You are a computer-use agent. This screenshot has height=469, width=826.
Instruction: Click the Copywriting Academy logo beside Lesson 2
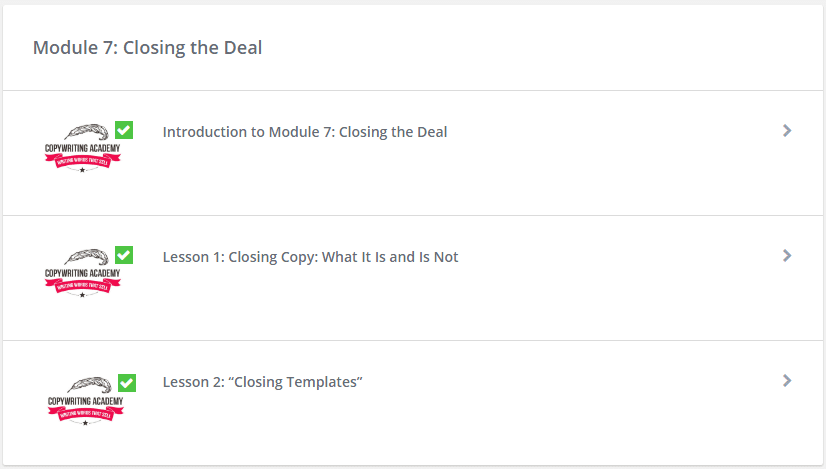tap(86, 401)
